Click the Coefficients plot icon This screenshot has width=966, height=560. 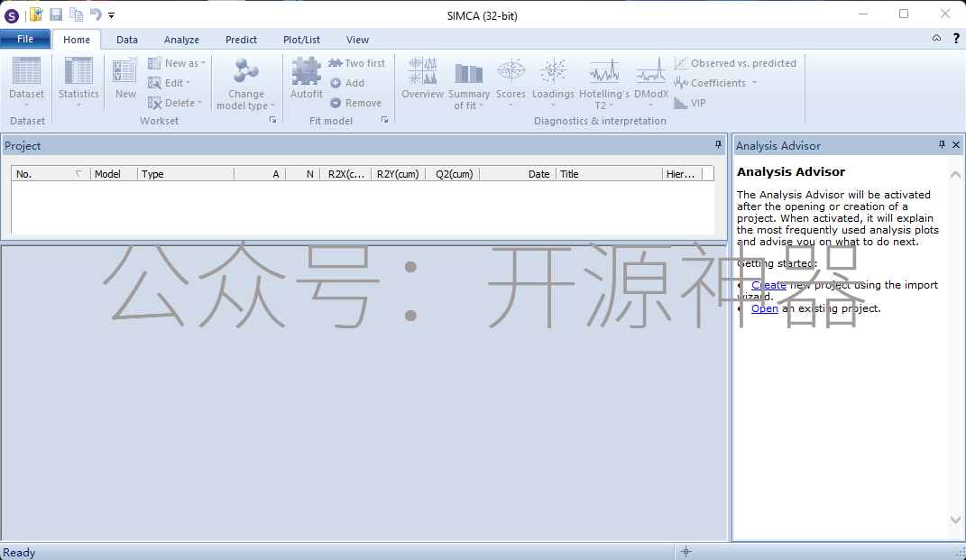point(681,83)
